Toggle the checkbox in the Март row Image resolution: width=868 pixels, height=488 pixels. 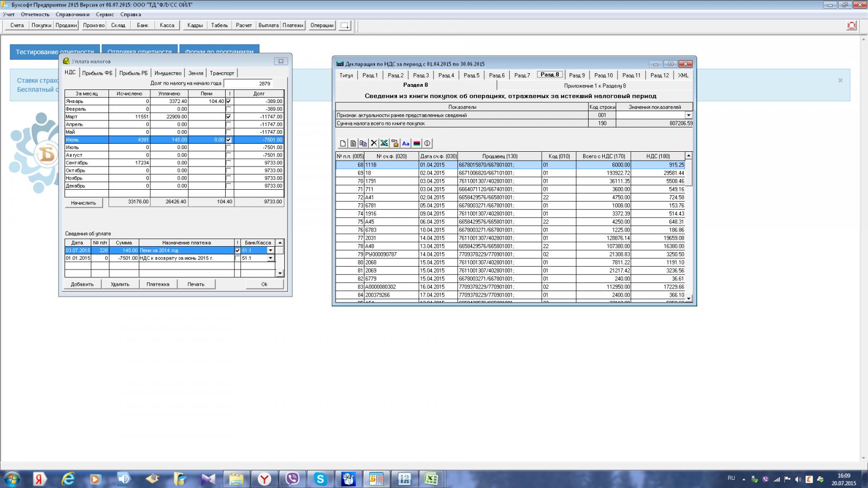point(228,117)
